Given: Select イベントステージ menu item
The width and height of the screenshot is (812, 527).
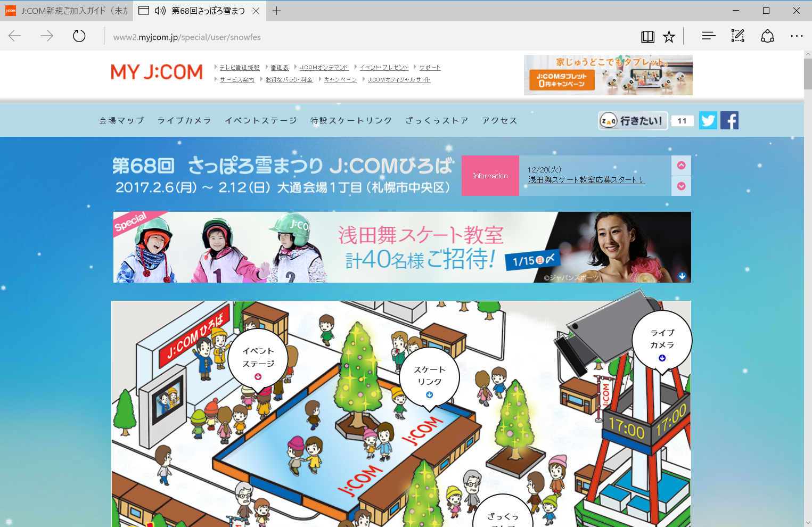Looking at the screenshot, I should (261, 120).
